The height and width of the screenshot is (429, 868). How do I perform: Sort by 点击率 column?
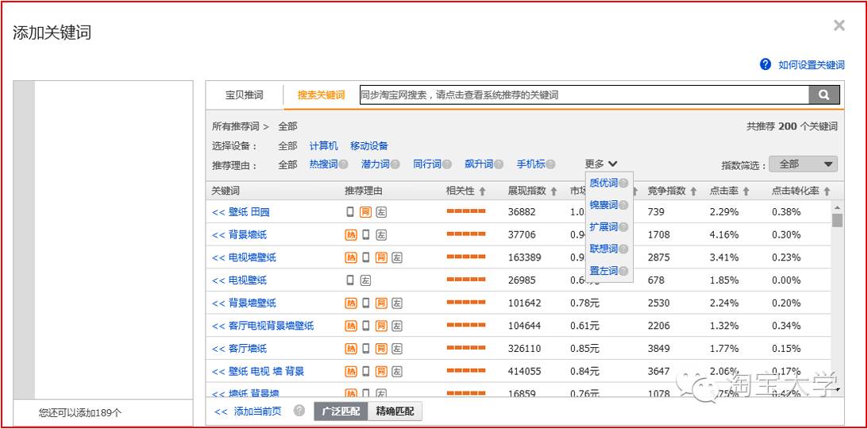tap(730, 191)
